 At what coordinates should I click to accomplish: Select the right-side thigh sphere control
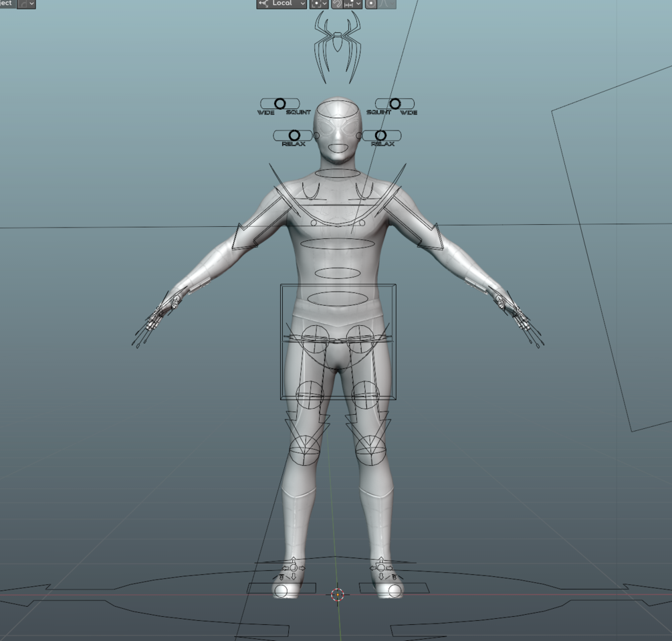click(x=366, y=395)
